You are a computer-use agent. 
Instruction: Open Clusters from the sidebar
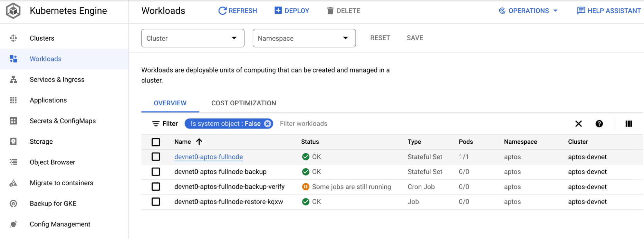(x=42, y=38)
